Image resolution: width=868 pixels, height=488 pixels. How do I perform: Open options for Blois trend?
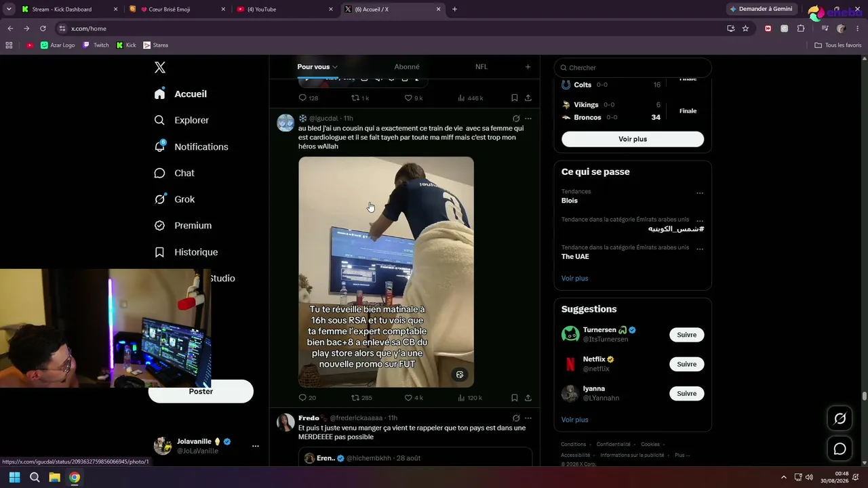[x=700, y=192]
